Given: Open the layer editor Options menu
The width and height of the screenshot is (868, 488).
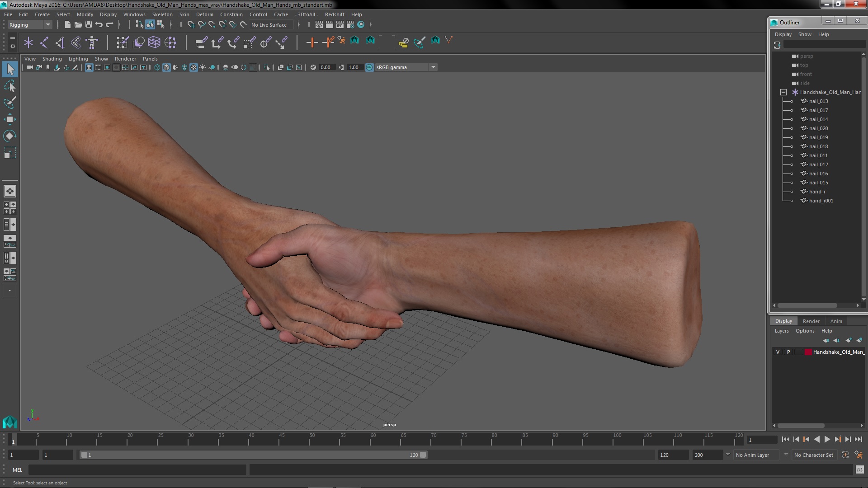Looking at the screenshot, I should 805,331.
